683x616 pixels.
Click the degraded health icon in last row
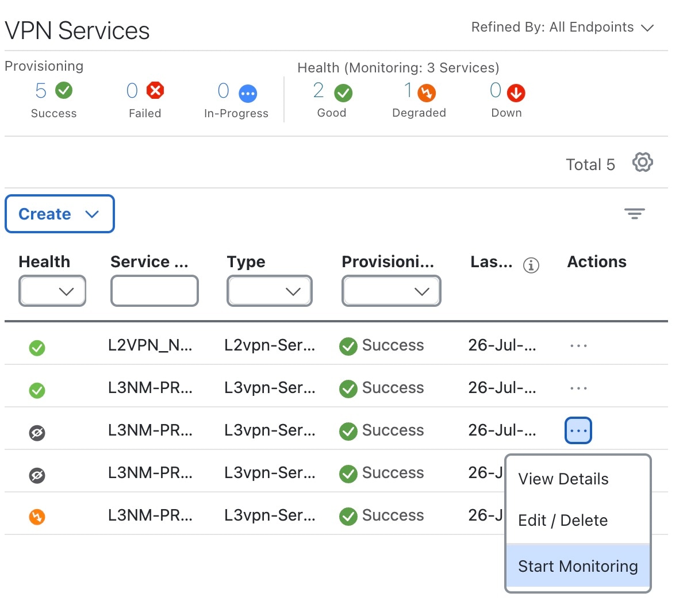[37, 517]
